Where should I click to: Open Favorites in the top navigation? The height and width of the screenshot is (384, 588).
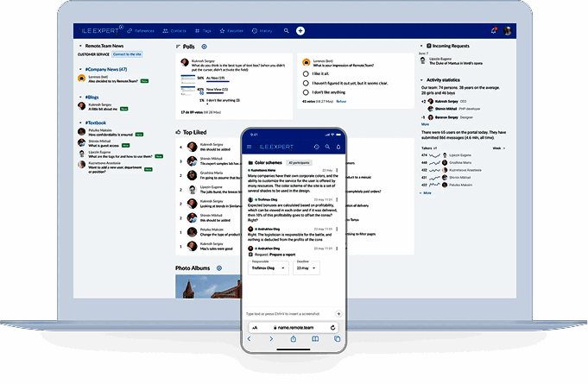(x=231, y=31)
